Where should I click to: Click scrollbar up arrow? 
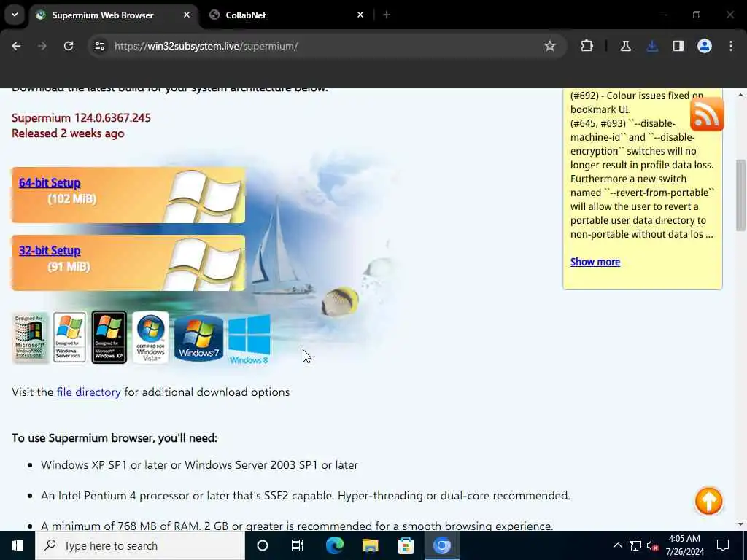coord(741,96)
